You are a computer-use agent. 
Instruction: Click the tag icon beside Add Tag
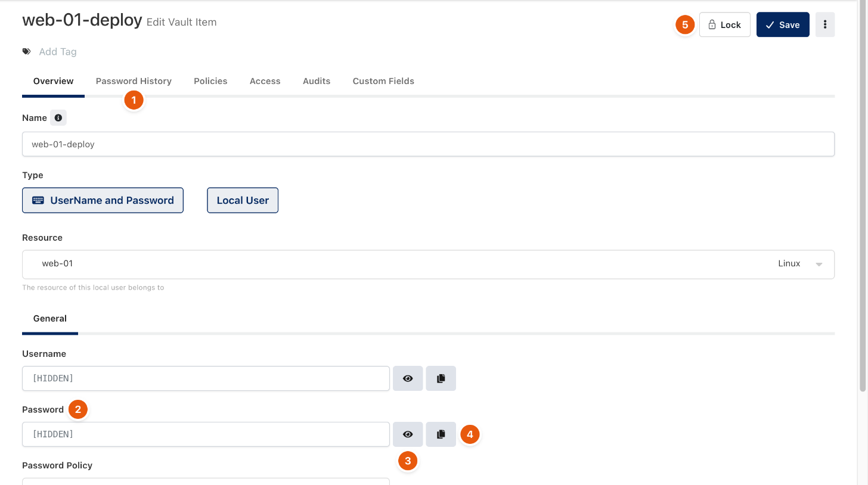tap(26, 52)
